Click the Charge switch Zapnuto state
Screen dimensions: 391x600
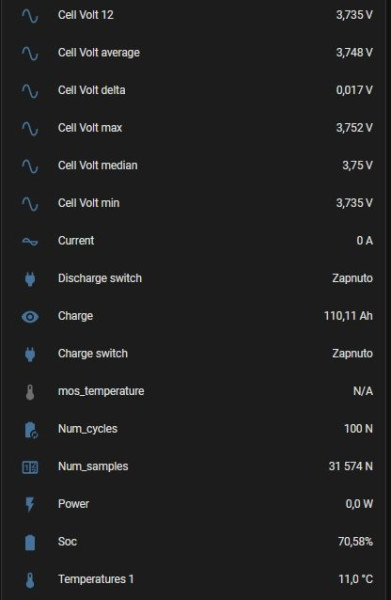[352, 354]
